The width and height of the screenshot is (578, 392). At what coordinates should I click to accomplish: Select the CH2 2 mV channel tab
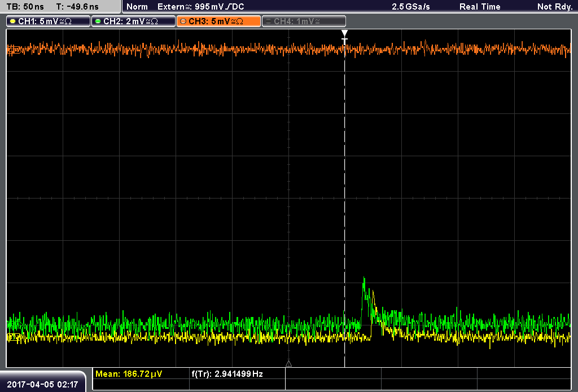click(x=133, y=21)
